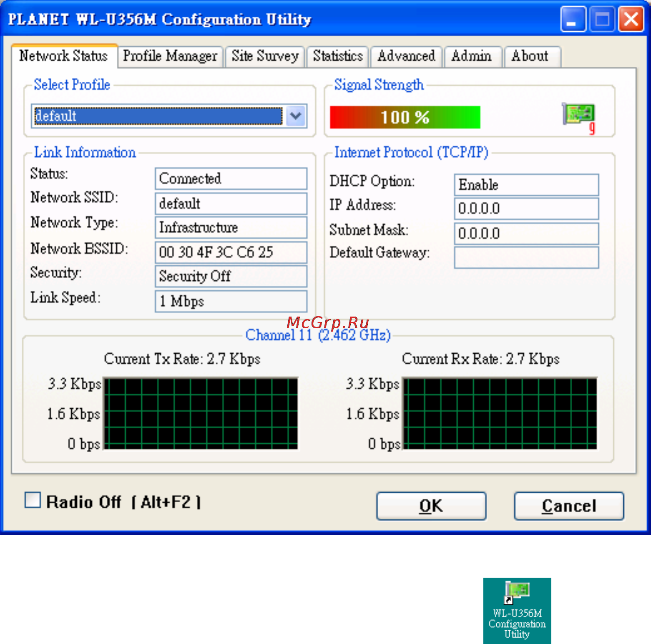
Task: Click the DHCP Option field showing Enable
Action: (526, 185)
